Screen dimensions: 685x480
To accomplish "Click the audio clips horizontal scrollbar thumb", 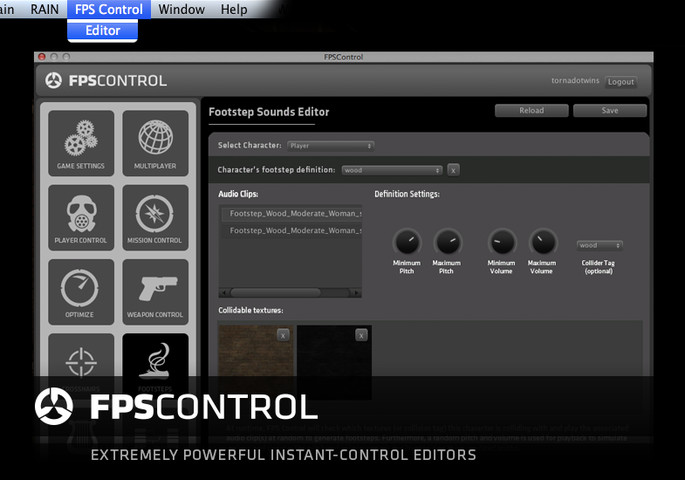I will click(x=276, y=292).
